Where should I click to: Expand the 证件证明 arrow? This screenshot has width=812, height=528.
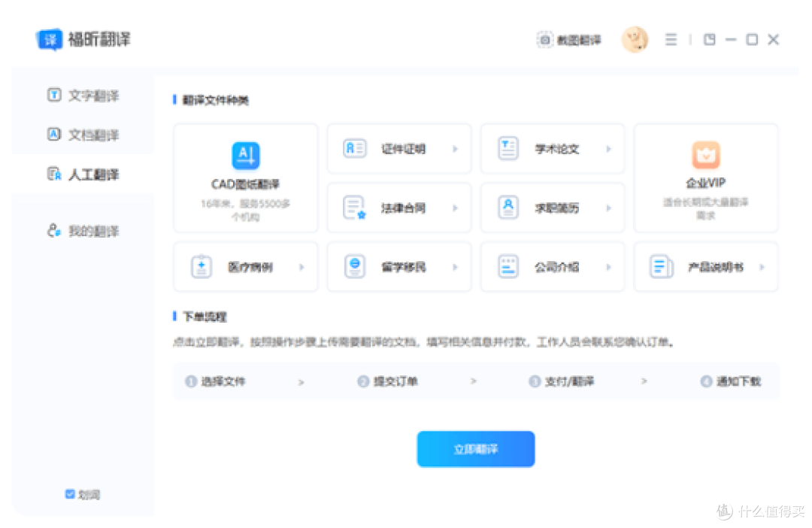455,149
